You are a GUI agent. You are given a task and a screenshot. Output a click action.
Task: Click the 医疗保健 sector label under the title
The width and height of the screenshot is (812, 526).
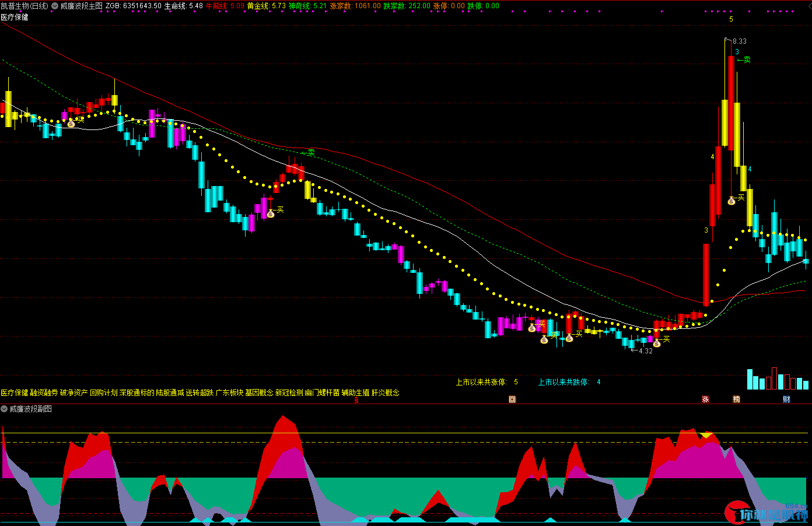click(x=15, y=17)
